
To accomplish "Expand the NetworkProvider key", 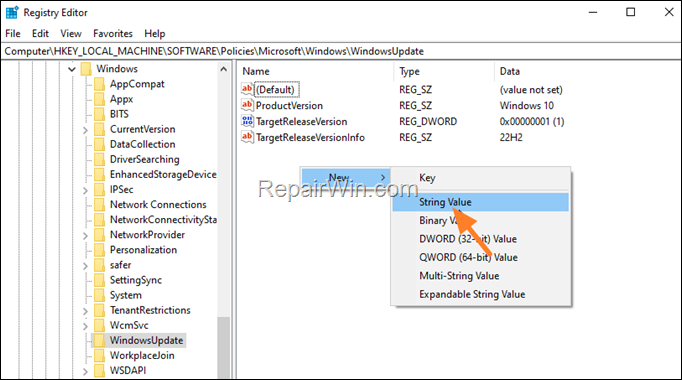I will pyautogui.click(x=85, y=236).
